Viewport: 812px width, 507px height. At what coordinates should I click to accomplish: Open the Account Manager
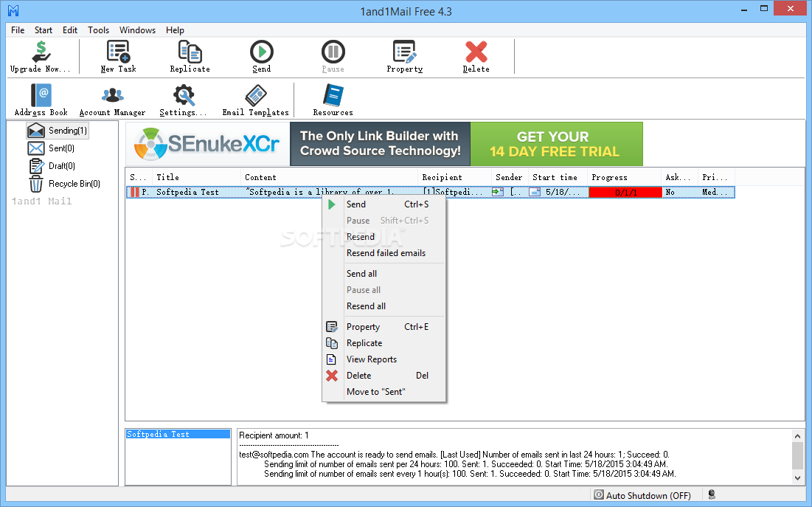click(x=112, y=100)
